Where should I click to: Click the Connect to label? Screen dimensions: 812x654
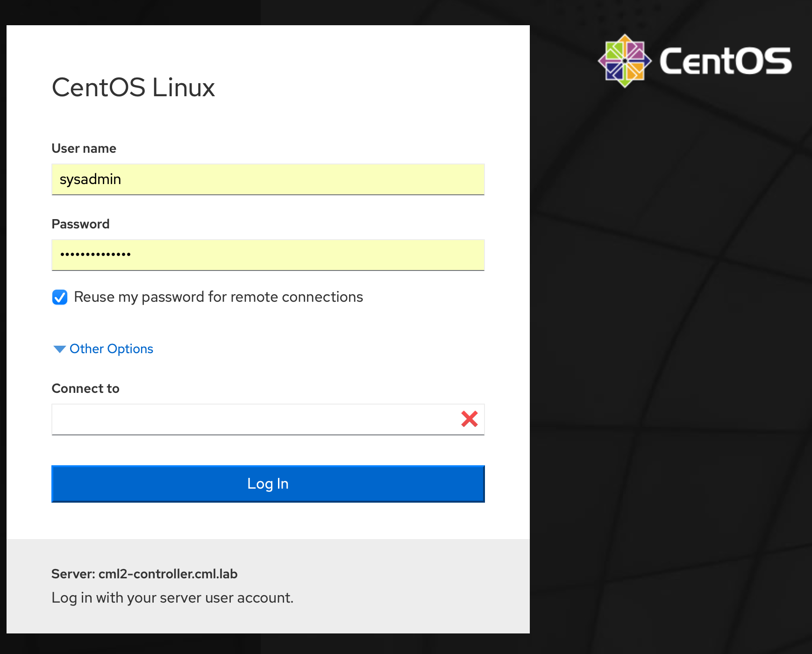[x=85, y=389]
